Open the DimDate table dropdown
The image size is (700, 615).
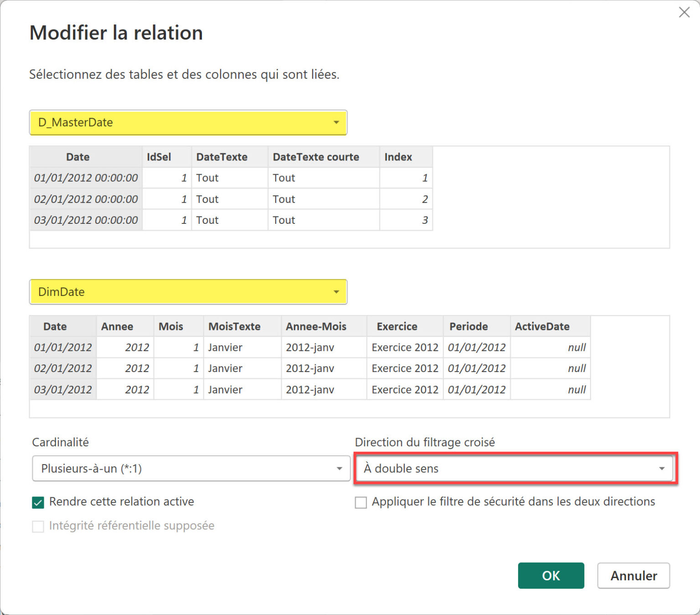[336, 292]
